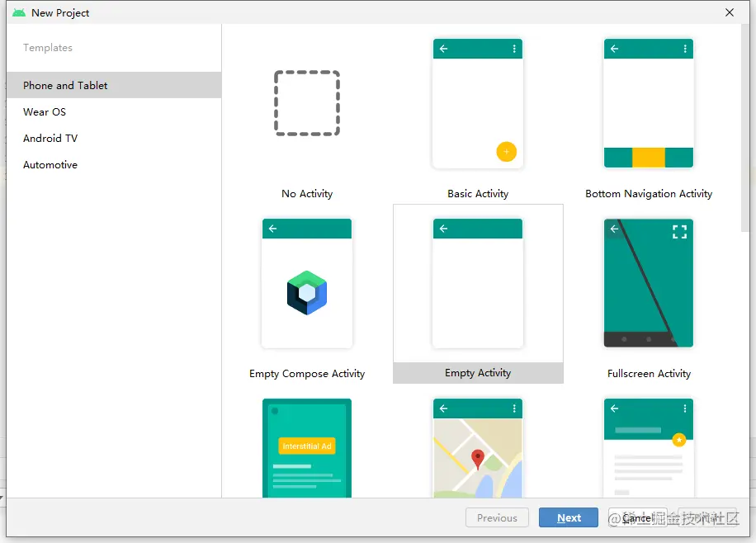
Task: Click the 'Fullscreen Activity' label text
Action: point(649,374)
